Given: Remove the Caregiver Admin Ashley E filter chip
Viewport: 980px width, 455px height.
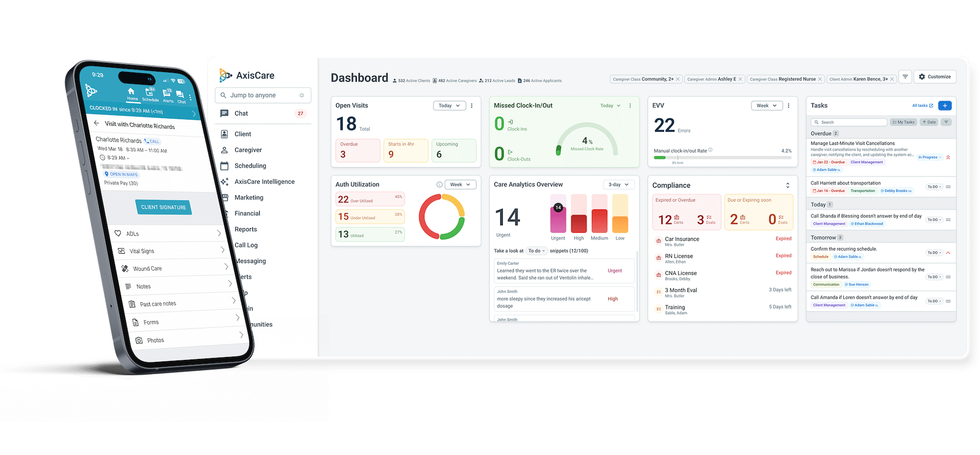Looking at the screenshot, I should click(x=740, y=79).
